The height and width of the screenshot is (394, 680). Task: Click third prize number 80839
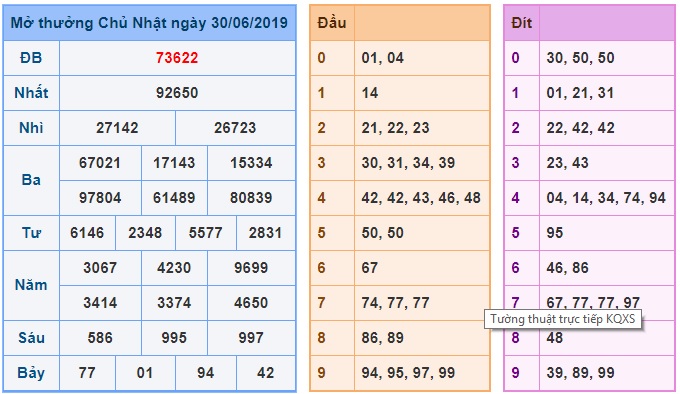pos(251,198)
